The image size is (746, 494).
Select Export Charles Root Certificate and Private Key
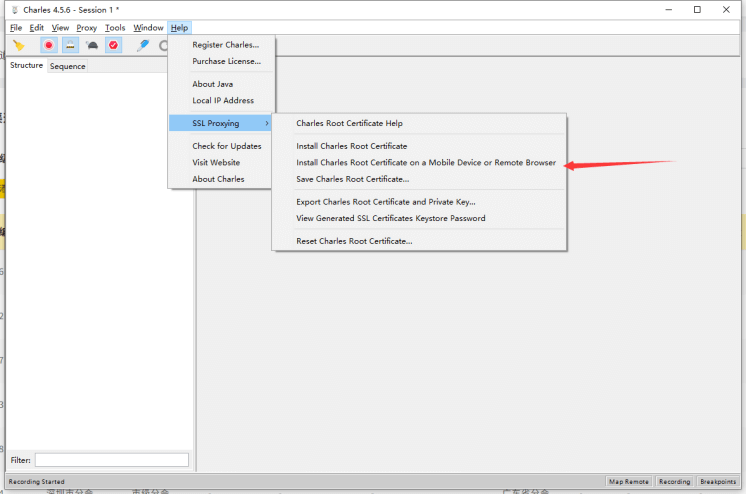coord(386,202)
